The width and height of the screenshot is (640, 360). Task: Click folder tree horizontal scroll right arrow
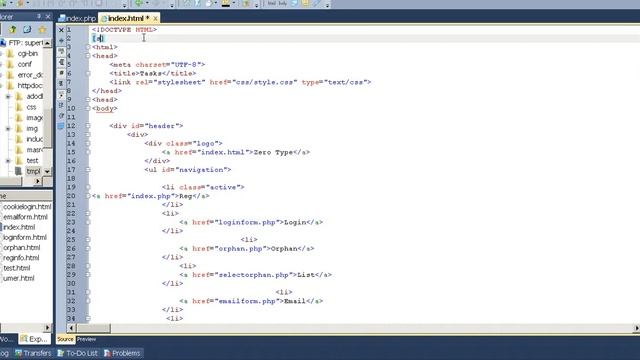38,181
